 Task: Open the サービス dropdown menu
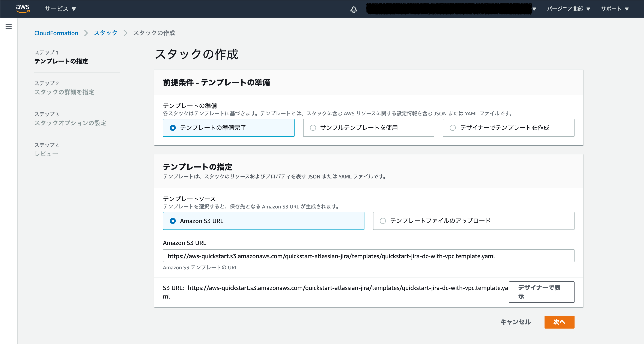point(60,9)
